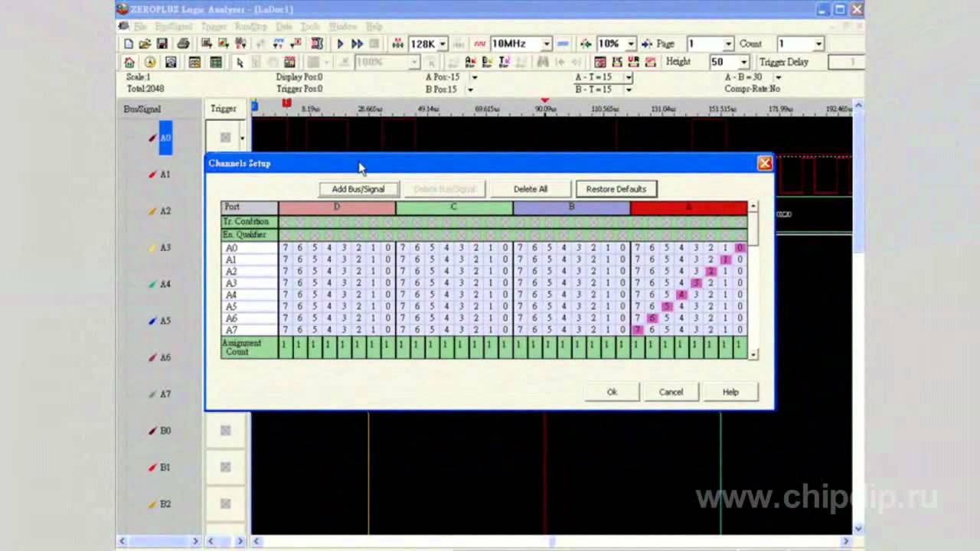Click the Restore Defaults button
Viewport: 980px width, 551px height.
point(616,189)
